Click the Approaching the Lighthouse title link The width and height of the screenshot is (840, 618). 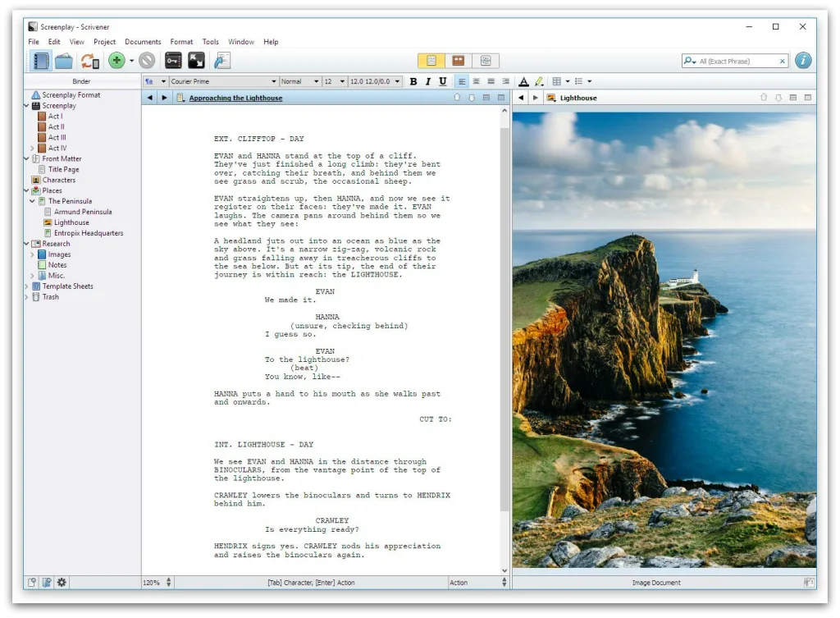coord(235,98)
